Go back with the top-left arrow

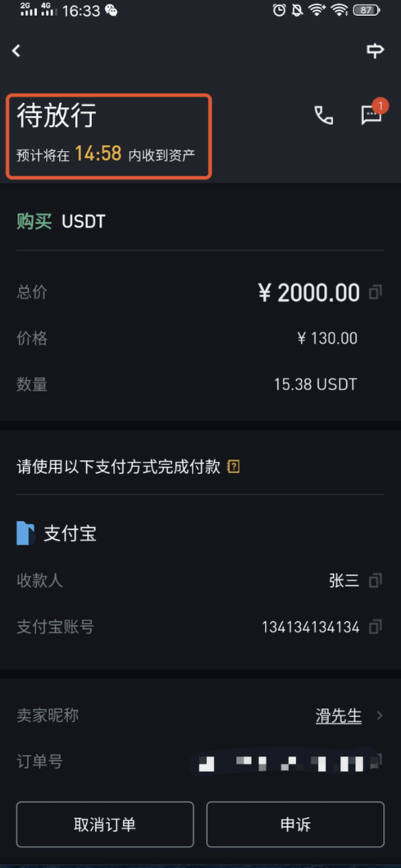coord(16,51)
